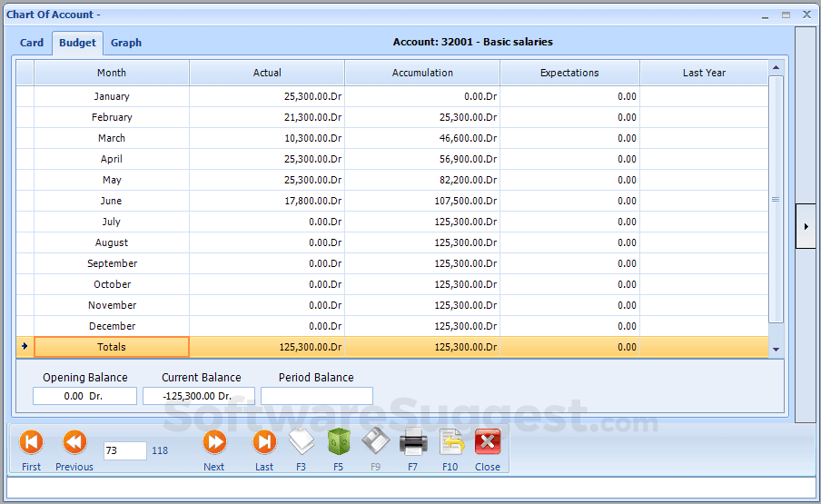
Task: Click the F7 printer icon
Action: [413, 442]
